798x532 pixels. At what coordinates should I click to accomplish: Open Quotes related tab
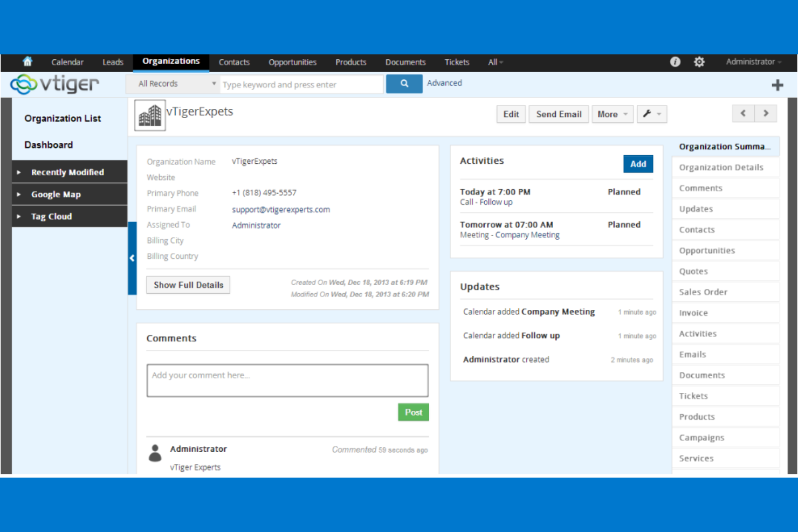click(726, 271)
